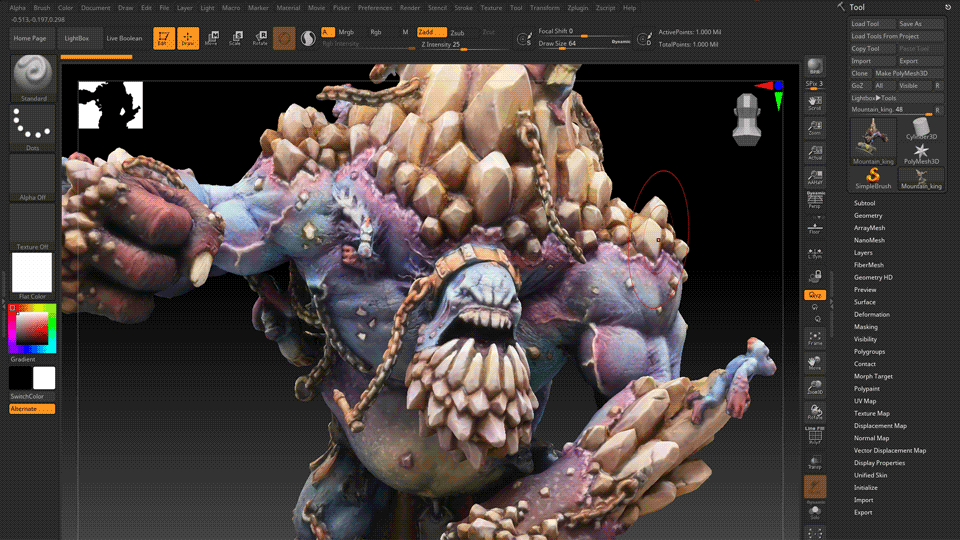Pick a color in the color picker square
The image size is (960, 540).
coord(32,329)
